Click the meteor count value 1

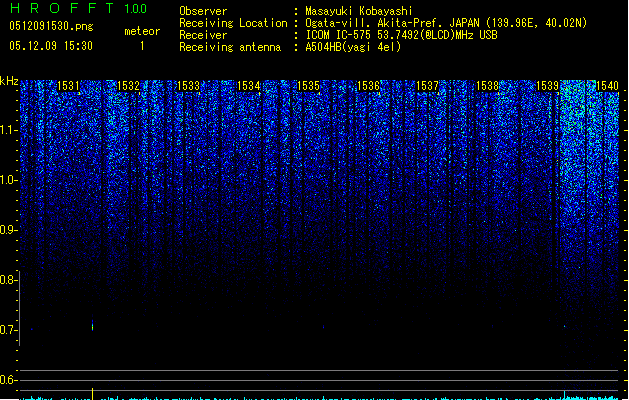pyautogui.click(x=142, y=46)
